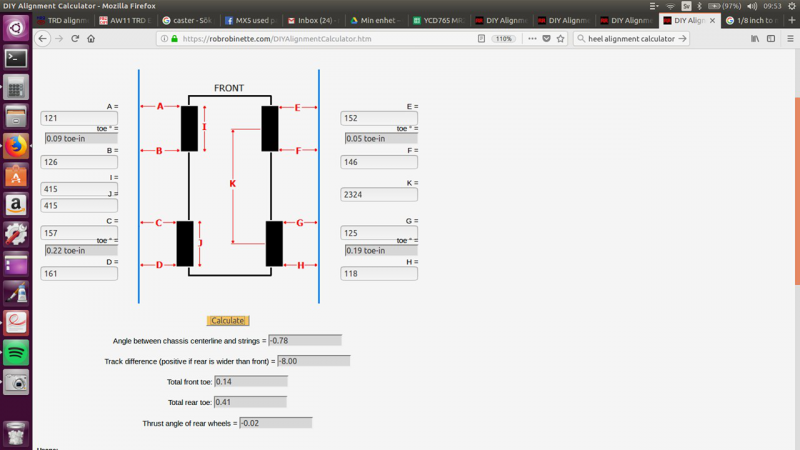The width and height of the screenshot is (800, 450).
Task: Switch to the 1/8 inch Google tab
Action: coord(752,20)
